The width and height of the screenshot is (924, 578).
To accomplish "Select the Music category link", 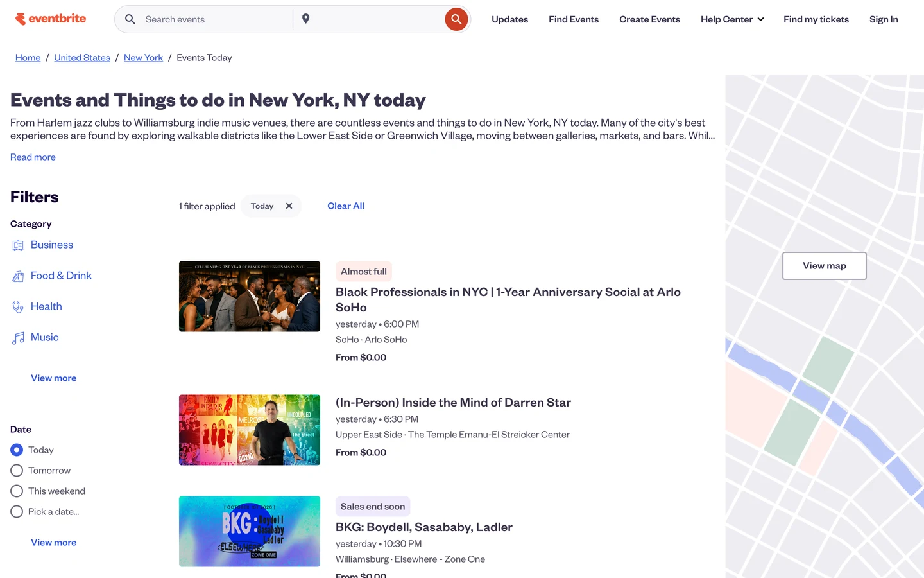I will pyautogui.click(x=45, y=338).
